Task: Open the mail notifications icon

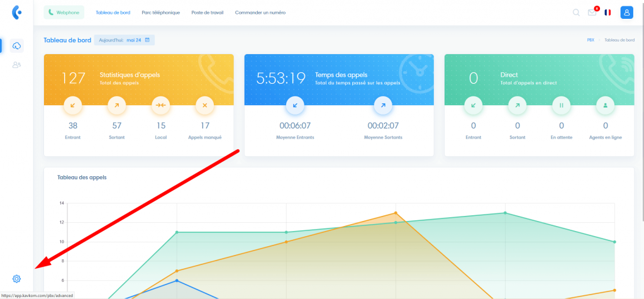Action: [x=592, y=13]
